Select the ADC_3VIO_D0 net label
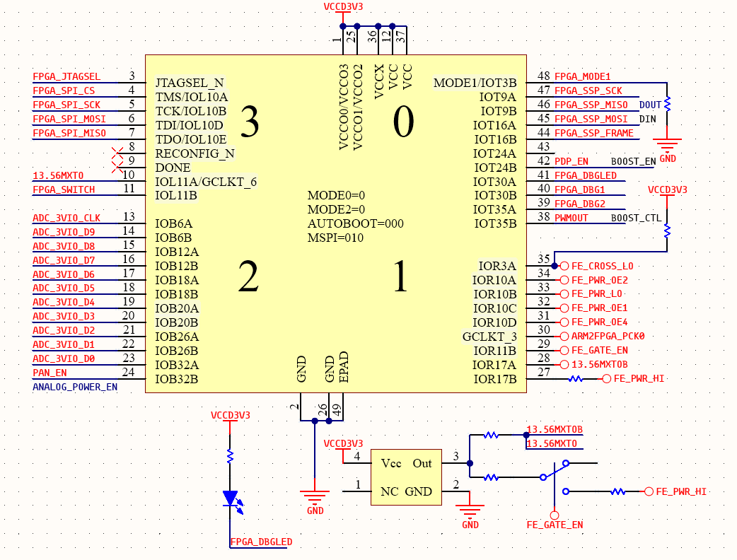737x560 pixels. (64, 358)
